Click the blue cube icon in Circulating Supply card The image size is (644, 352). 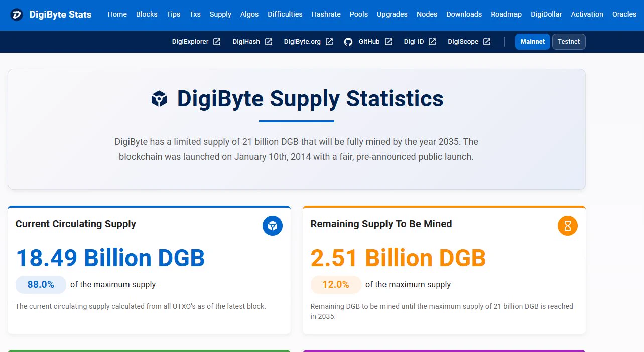coord(273,226)
